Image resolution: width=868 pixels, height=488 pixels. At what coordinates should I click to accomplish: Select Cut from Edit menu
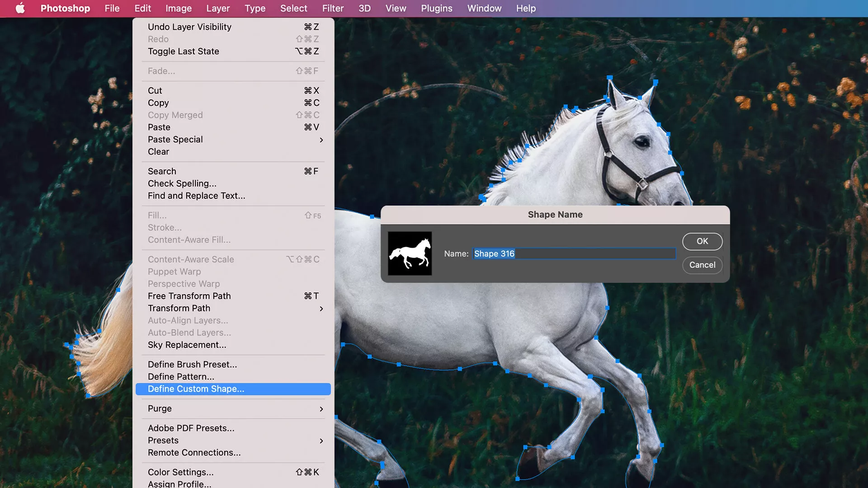point(233,91)
